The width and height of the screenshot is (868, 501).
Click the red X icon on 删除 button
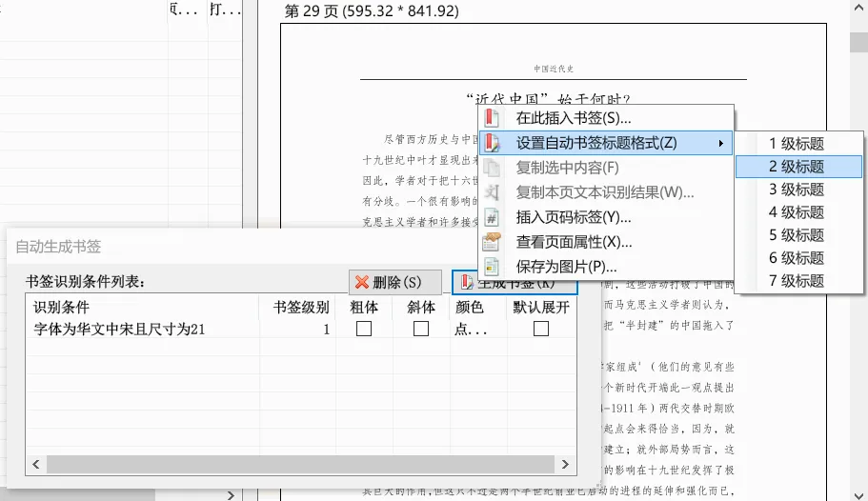click(x=362, y=282)
